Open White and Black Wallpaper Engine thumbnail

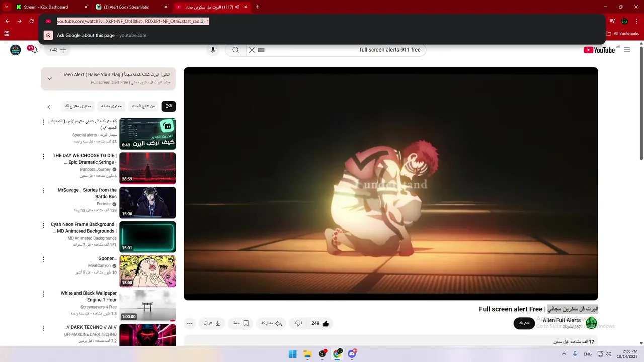[147, 306]
